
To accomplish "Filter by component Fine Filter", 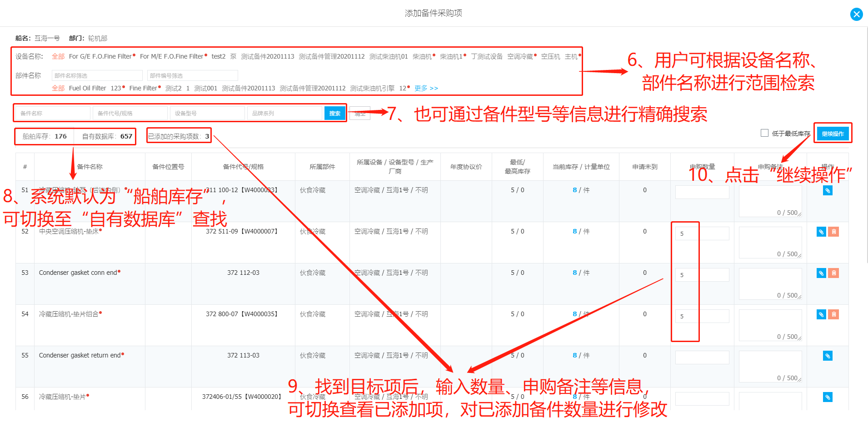I will (143, 88).
